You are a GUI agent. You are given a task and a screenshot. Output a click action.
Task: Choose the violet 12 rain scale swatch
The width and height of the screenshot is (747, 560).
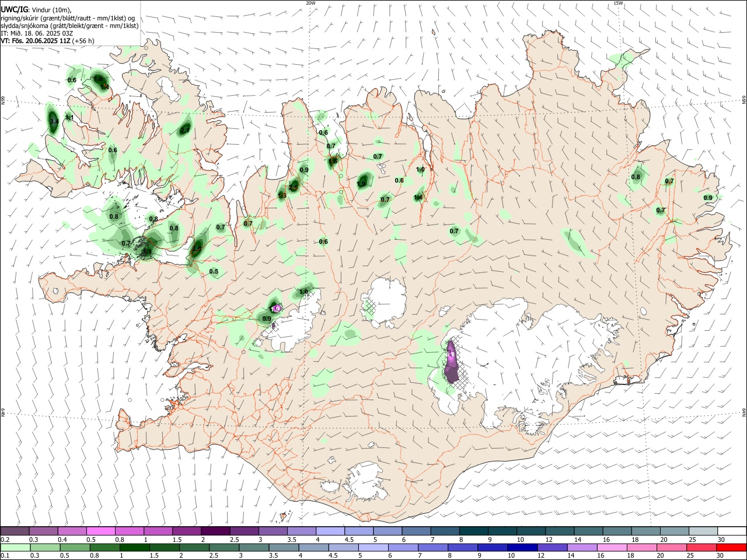[x=552, y=548]
